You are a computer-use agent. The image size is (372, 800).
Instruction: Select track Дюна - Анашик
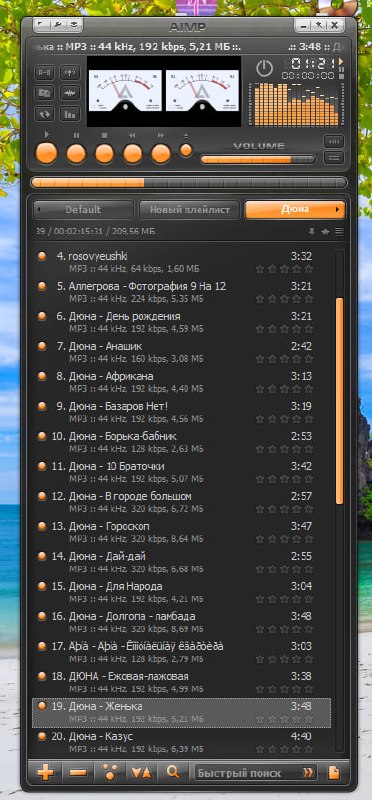[x=181, y=352]
